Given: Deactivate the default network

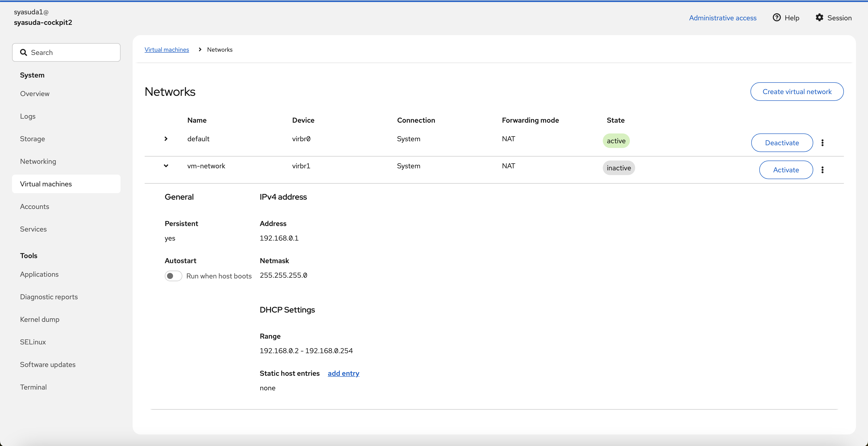Looking at the screenshot, I should (x=782, y=143).
